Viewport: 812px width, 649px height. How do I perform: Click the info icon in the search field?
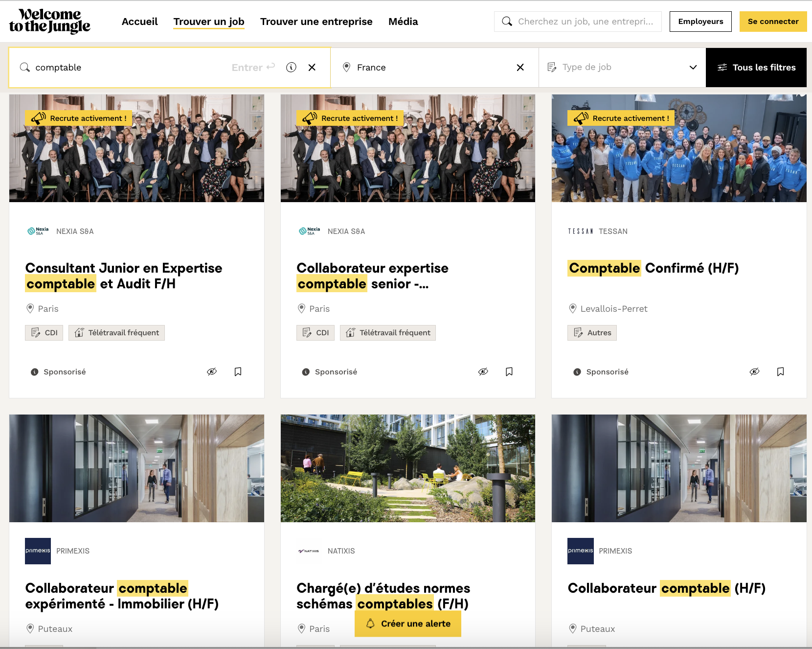coord(291,68)
